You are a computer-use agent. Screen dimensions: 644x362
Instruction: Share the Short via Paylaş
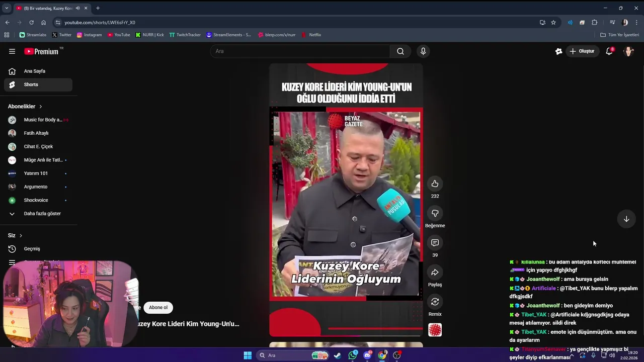tap(435, 272)
